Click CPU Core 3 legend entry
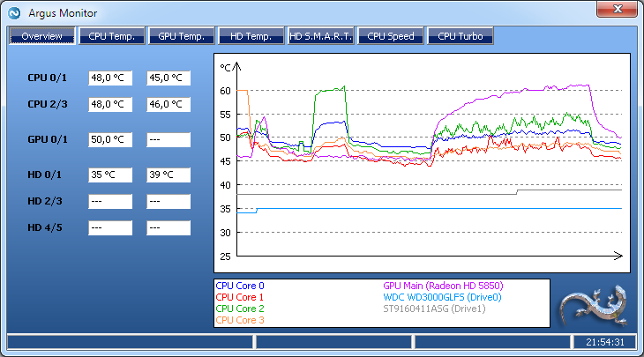 pyautogui.click(x=240, y=320)
